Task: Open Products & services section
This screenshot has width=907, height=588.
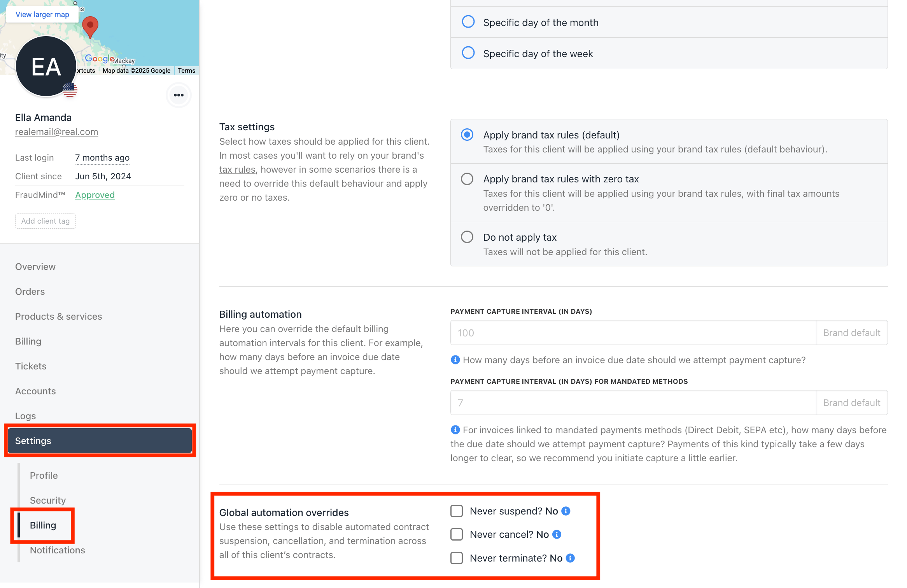Action: (x=59, y=317)
